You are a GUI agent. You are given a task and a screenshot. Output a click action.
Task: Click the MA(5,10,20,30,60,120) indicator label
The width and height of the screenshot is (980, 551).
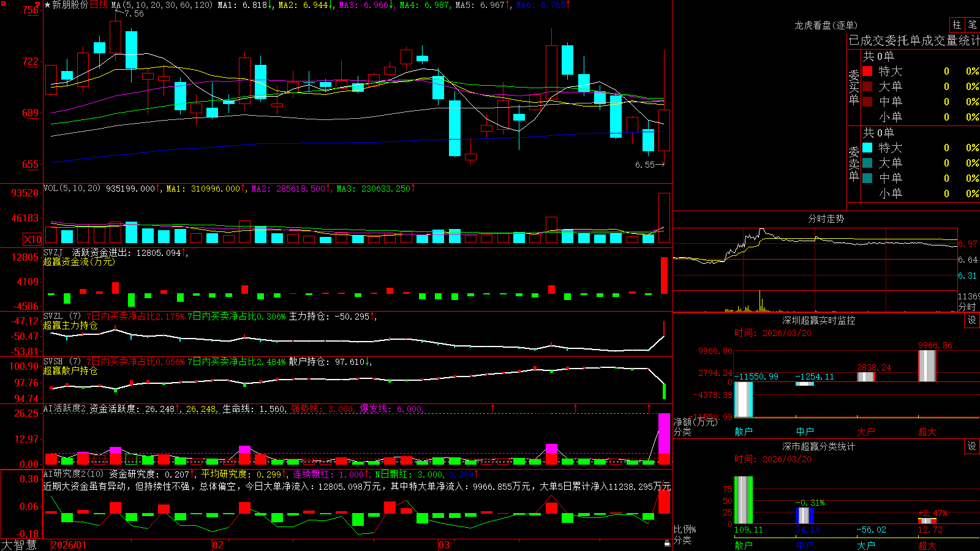162,5
